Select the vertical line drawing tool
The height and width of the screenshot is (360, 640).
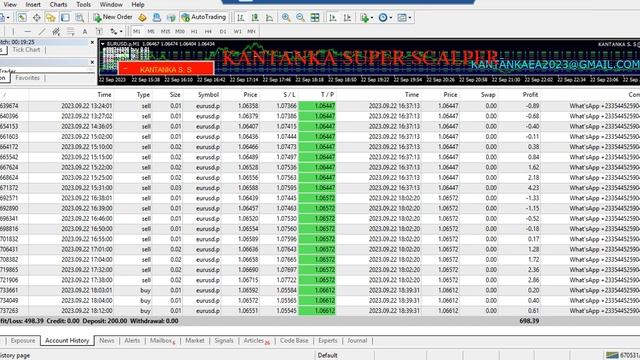13,31
